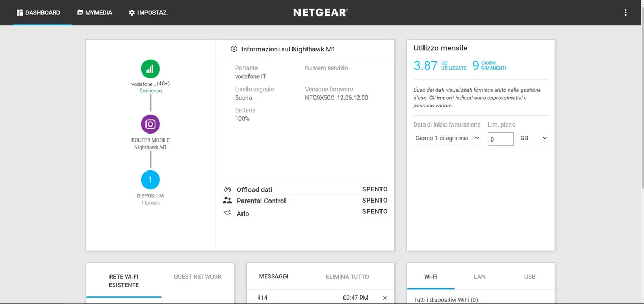Open the Impostaz. settings menu

point(148,12)
